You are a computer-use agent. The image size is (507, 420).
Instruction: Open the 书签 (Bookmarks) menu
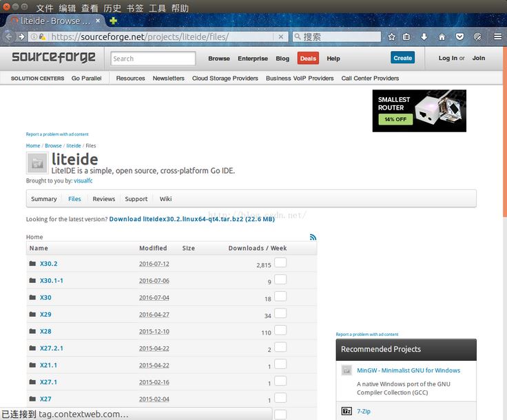point(135,8)
